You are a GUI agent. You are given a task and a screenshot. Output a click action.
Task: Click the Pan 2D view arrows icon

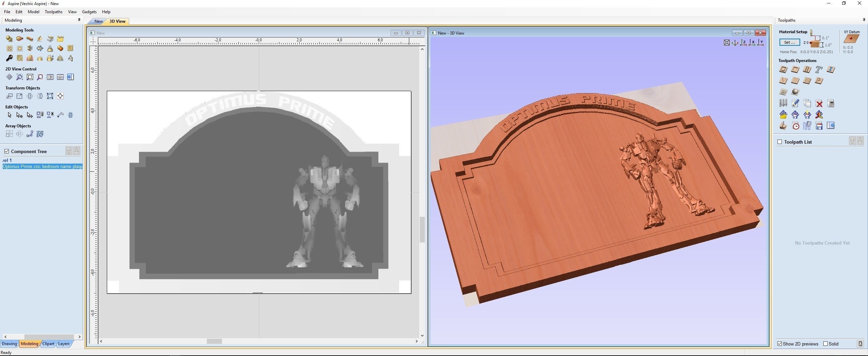(9, 77)
